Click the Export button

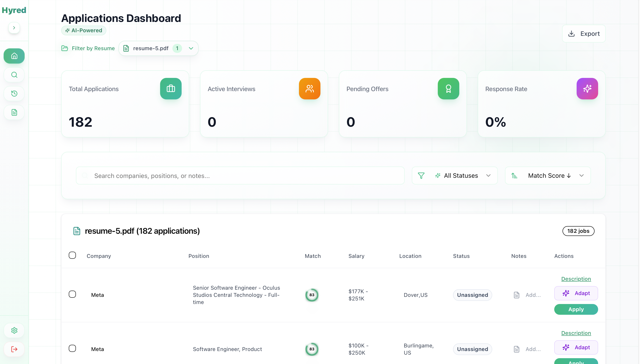tap(584, 34)
